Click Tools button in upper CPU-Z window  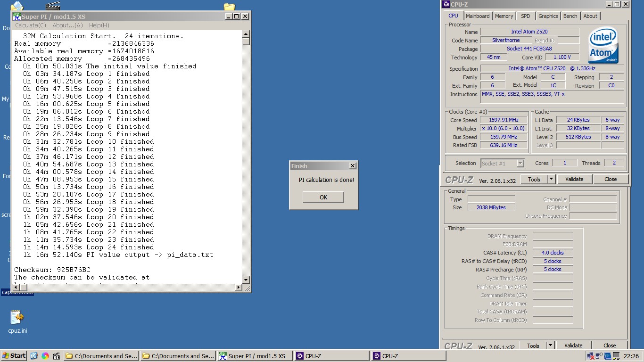tap(534, 179)
